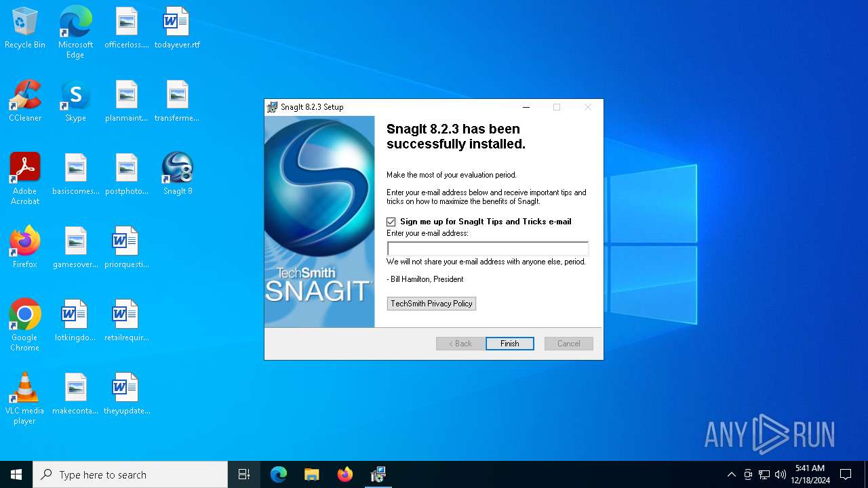This screenshot has width=868, height=488.
Task: Click the TechSmith Privacy Policy button
Action: 431,304
